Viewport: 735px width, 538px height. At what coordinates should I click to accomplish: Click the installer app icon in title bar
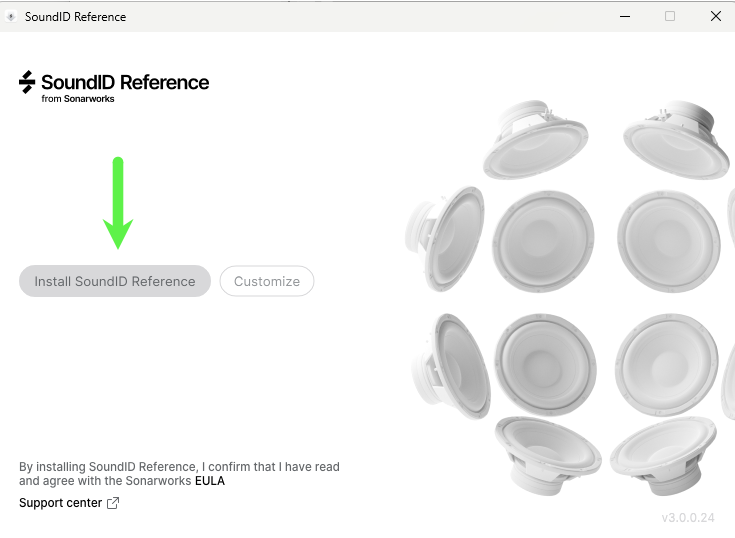coord(11,16)
